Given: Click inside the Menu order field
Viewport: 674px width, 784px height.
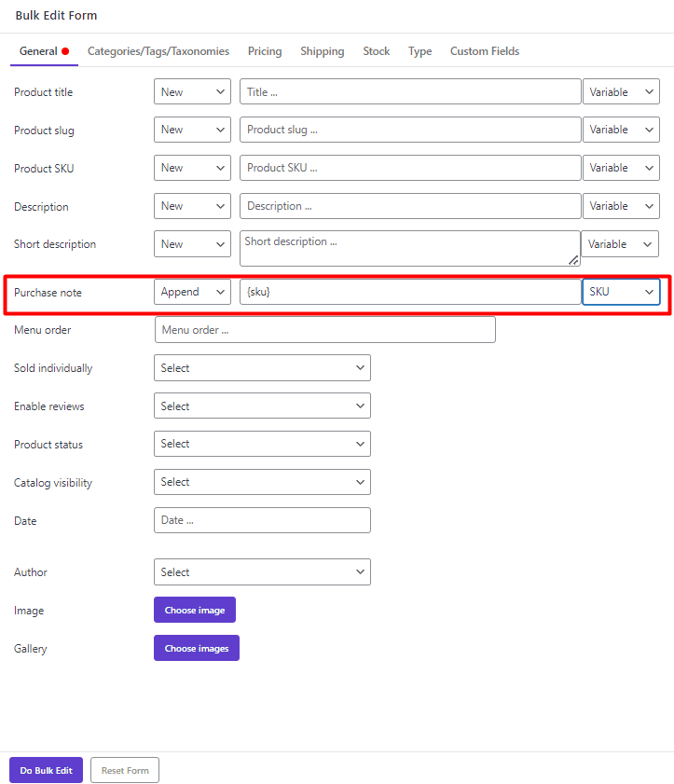Looking at the screenshot, I should click(x=324, y=329).
